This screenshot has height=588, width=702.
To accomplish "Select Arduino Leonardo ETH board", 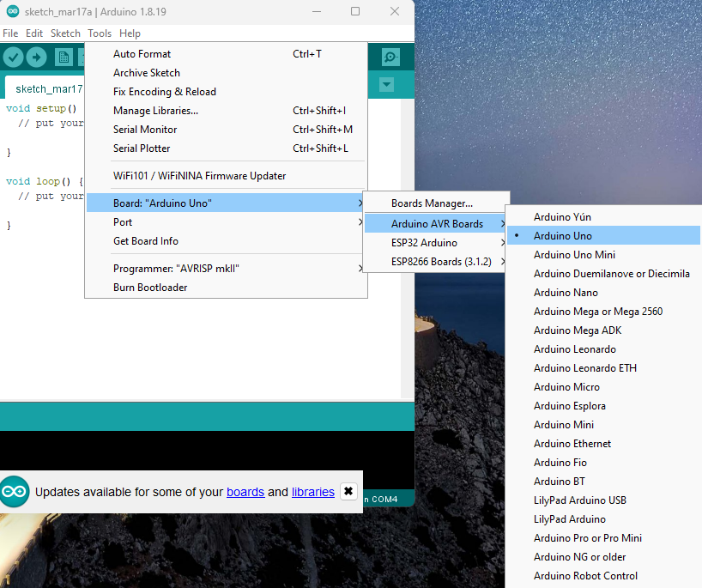I will tap(603, 368).
